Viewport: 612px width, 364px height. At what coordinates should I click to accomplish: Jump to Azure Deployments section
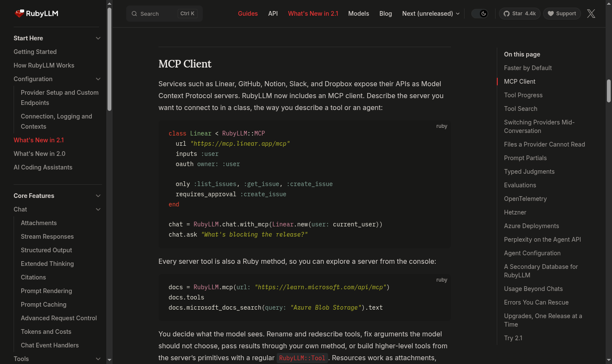(531, 226)
